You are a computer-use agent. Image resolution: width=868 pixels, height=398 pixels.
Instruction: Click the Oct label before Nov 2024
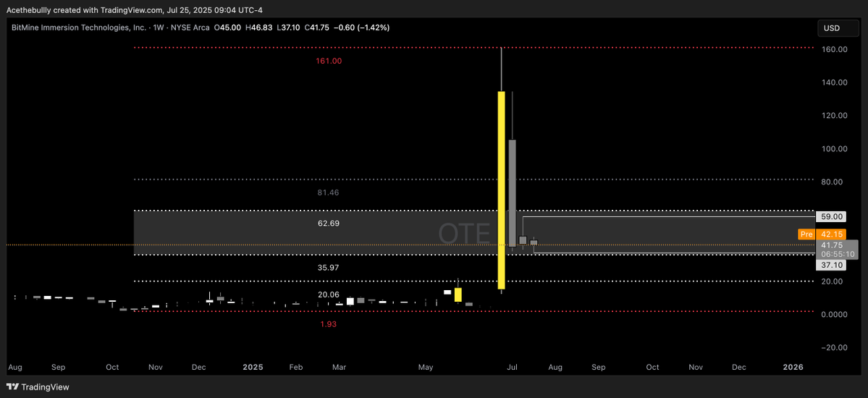[x=112, y=367]
